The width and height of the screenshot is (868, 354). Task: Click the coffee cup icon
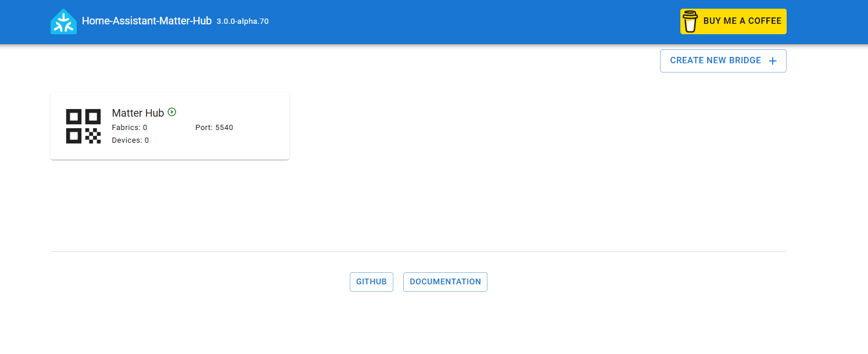690,21
